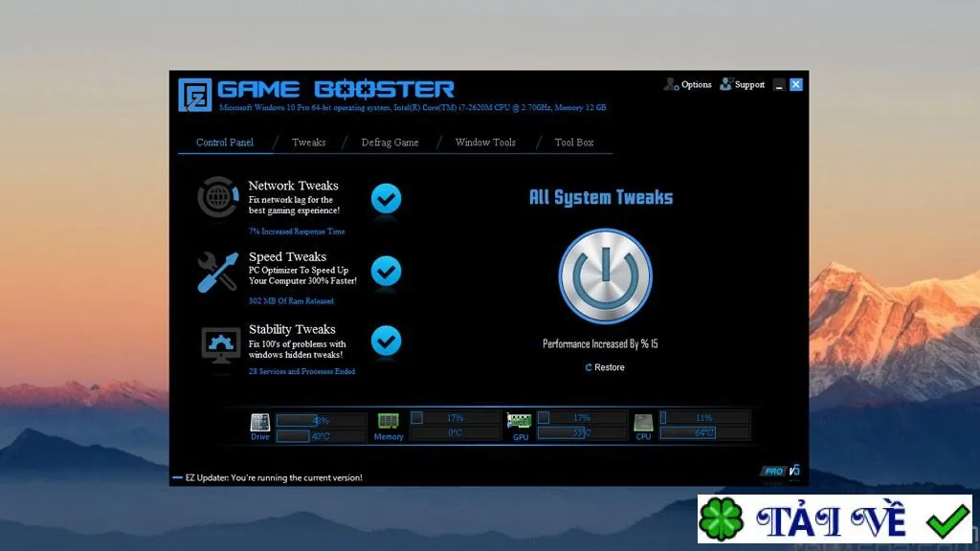Screen dimensions: 980x551
Task: Click the EZ Game Booster logo
Action: click(195, 95)
